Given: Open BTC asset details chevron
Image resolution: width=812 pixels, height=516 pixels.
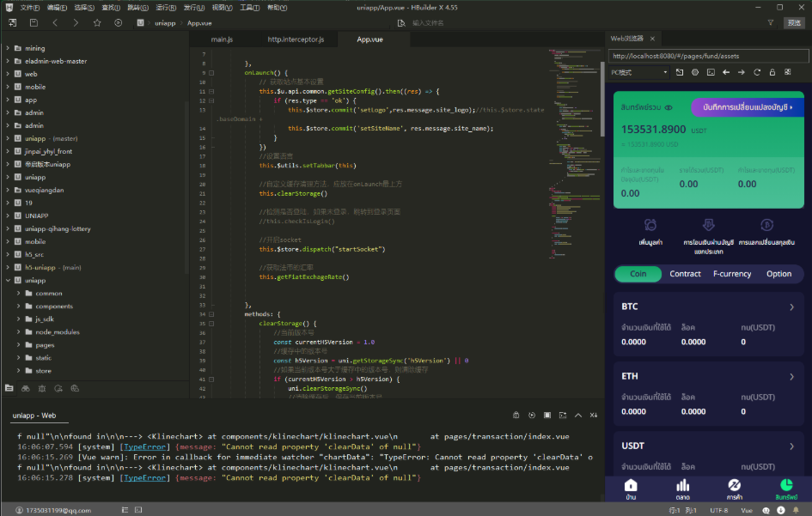Looking at the screenshot, I should pyautogui.click(x=791, y=307).
